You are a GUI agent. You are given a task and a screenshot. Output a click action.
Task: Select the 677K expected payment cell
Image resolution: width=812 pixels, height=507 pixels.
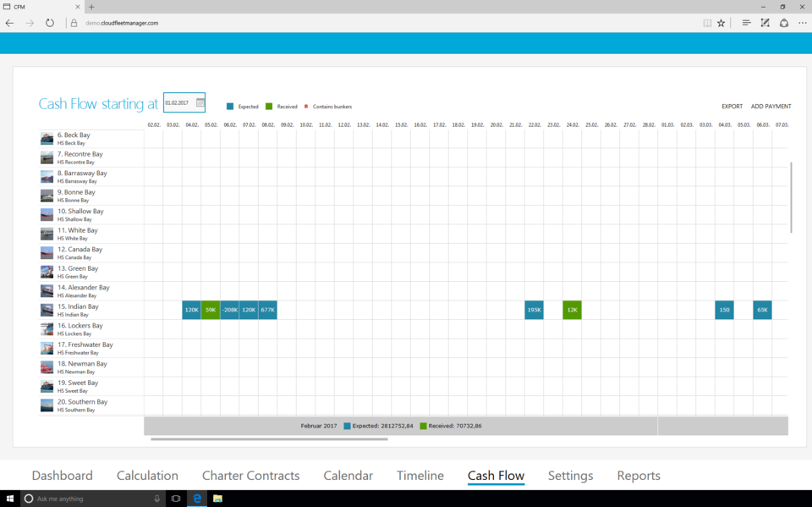(267, 310)
